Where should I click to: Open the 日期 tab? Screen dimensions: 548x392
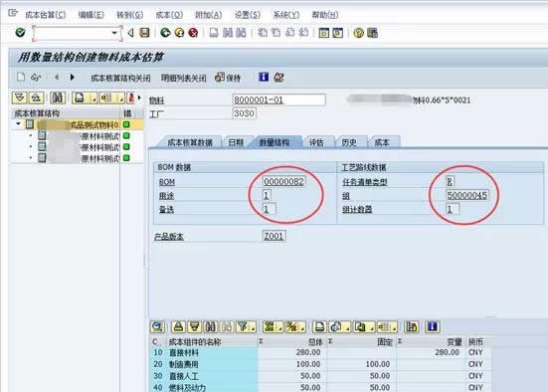tap(236, 142)
